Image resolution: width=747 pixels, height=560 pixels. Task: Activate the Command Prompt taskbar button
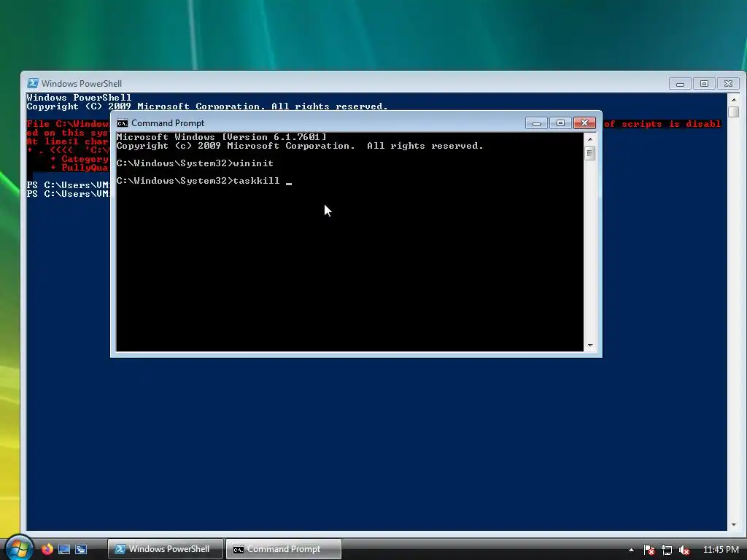click(283, 549)
